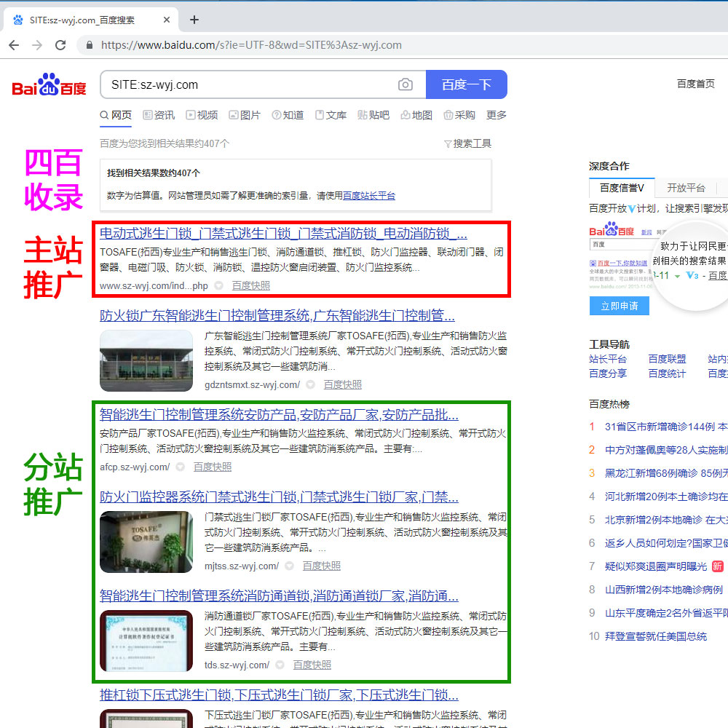728x728 pixels.
Task: Open result 防火锁广东智能逃生门控制管理系统
Action: point(277,316)
